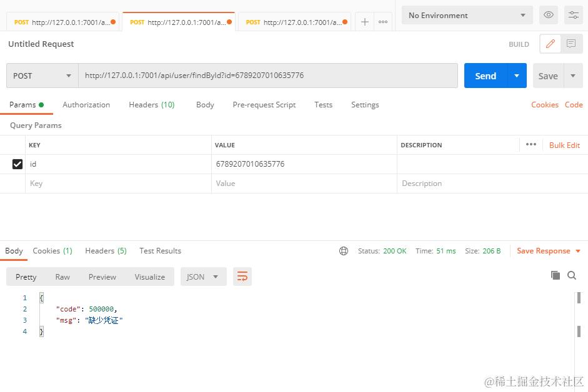The image size is (588, 392).
Task: Select the third POST request tab
Action: click(x=294, y=22)
